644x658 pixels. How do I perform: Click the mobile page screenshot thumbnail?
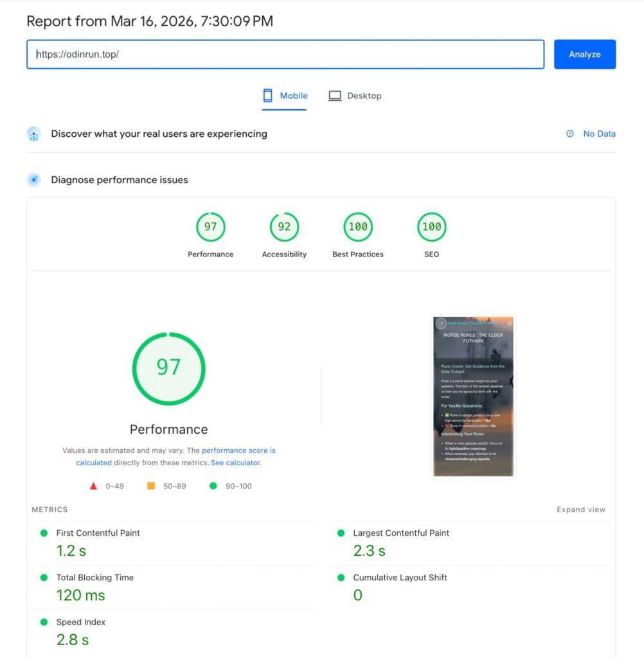pyautogui.click(x=473, y=395)
